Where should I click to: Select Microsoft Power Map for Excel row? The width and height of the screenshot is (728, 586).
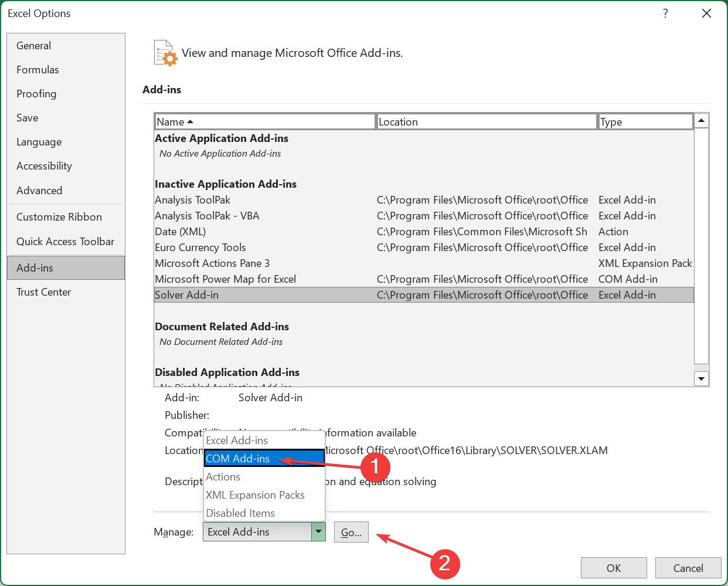click(x=226, y=279)
